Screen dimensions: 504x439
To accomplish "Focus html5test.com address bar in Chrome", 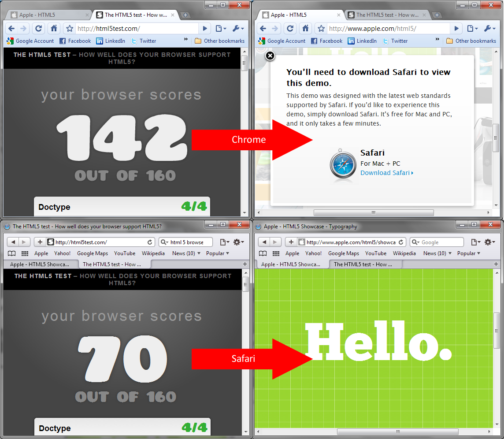I will coord(137,29).
